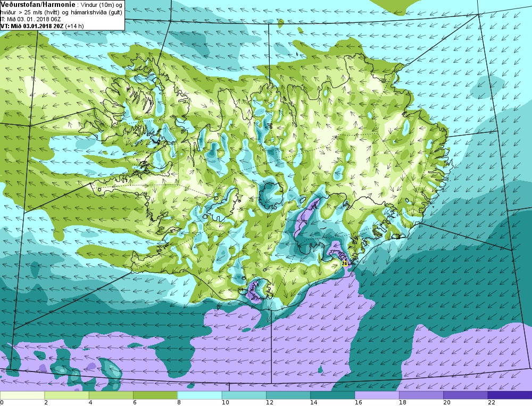This screenshot has width=532, height=406.
Task: Select the 8–10 m/s light cyan legend swatch
Action: [200, 395]
